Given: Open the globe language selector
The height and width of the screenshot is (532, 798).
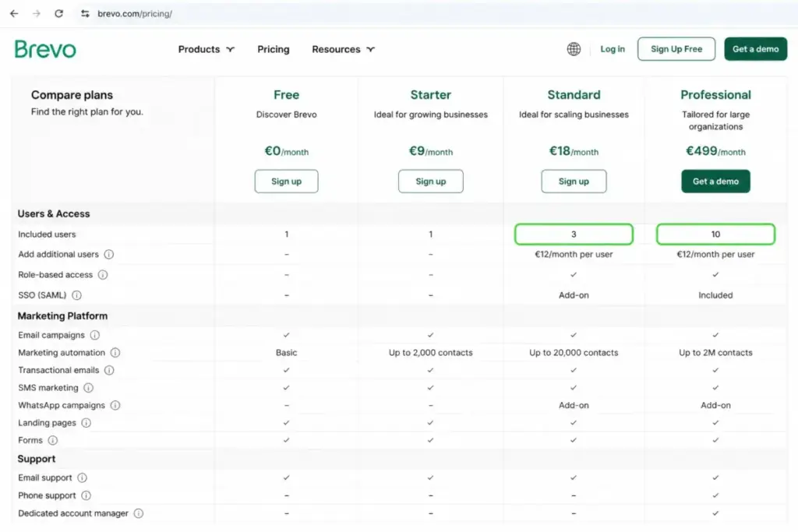Looking at the screenshot, I should tap(574, 49).
